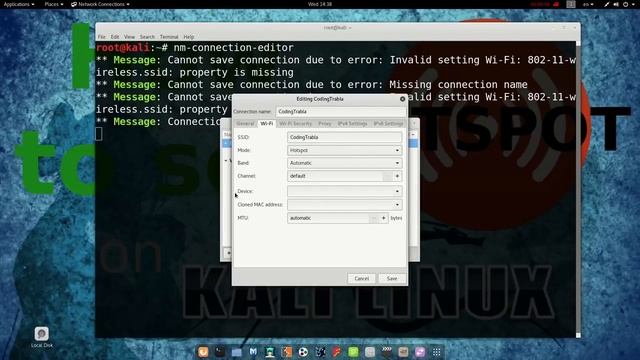Image resolution: width=640 pixels, height=360 pixels.
Task: Open the terminal Edit menu
Action: pyautogui.click(x=115, y=37)
